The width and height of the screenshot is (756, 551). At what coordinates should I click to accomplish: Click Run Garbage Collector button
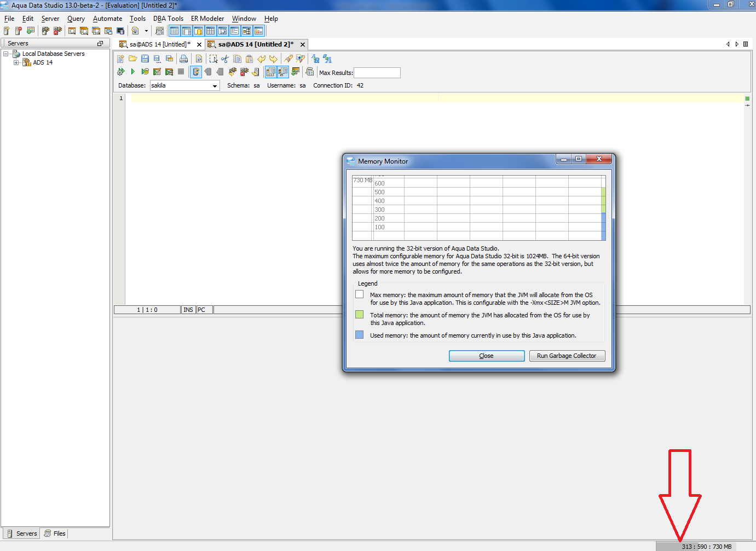coord(567,356)
